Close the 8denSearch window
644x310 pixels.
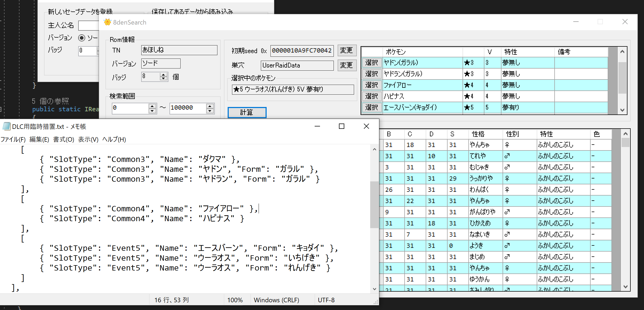pos(625,22)
